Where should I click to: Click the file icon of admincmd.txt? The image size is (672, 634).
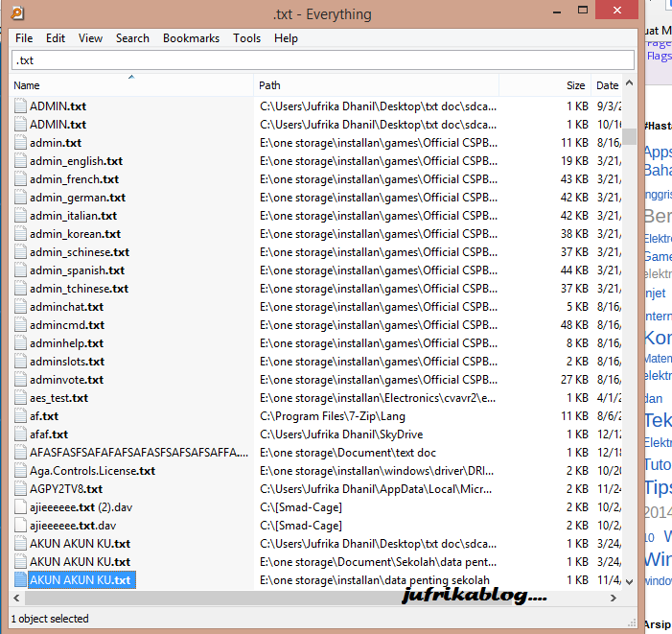pyautogui.click(x=20, y=324)
